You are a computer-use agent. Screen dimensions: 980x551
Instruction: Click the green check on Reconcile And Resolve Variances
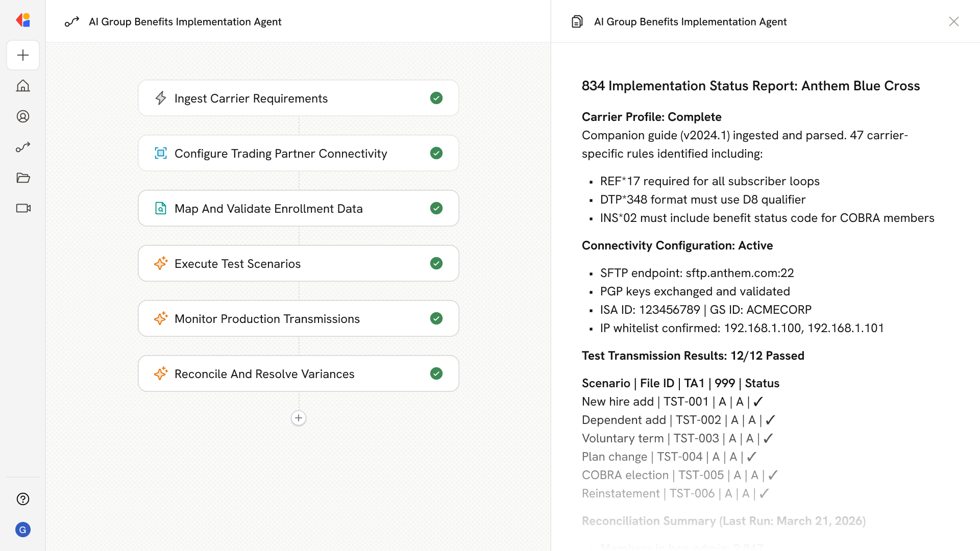coord(436,373)
